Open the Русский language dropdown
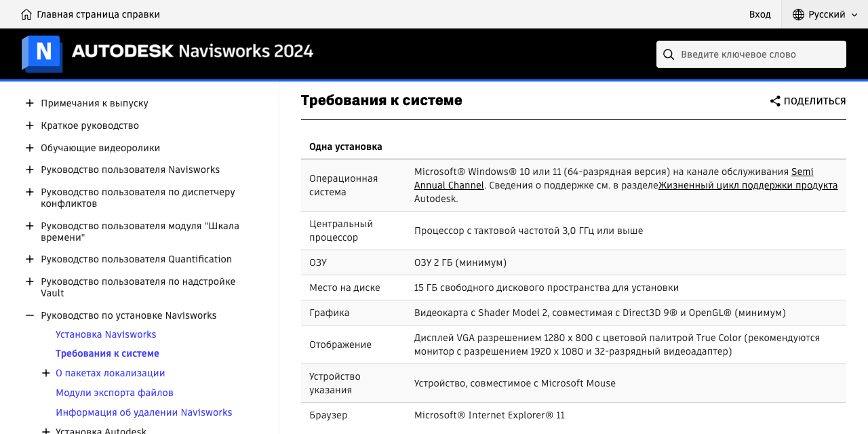The width and height of the screenshot is (868, 434). (825, 14)
